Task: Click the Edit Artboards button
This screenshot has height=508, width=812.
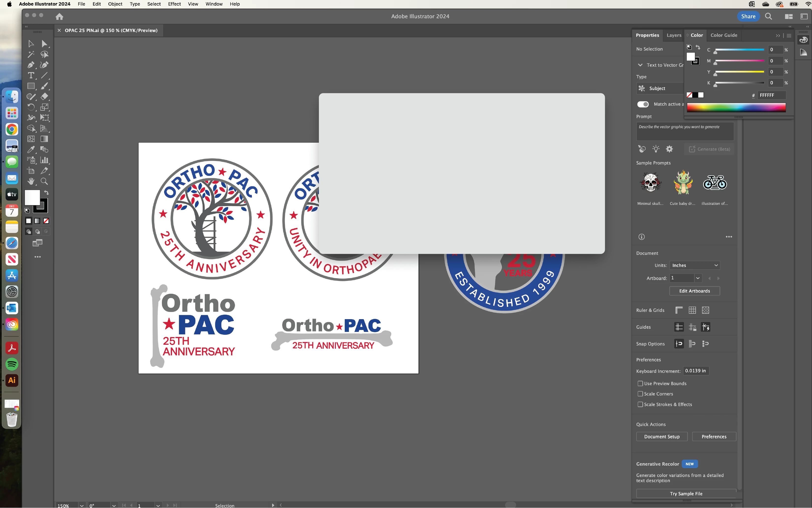Action: (695, 291)
